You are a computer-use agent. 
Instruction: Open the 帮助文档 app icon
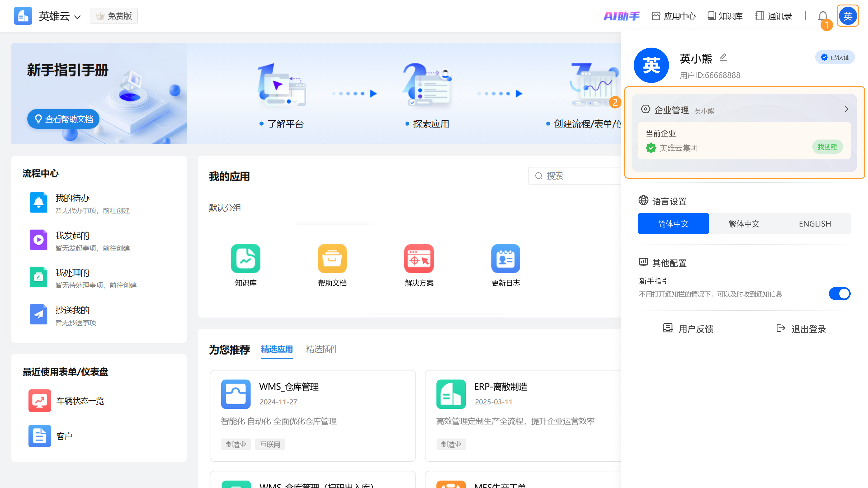click(332, 258)
